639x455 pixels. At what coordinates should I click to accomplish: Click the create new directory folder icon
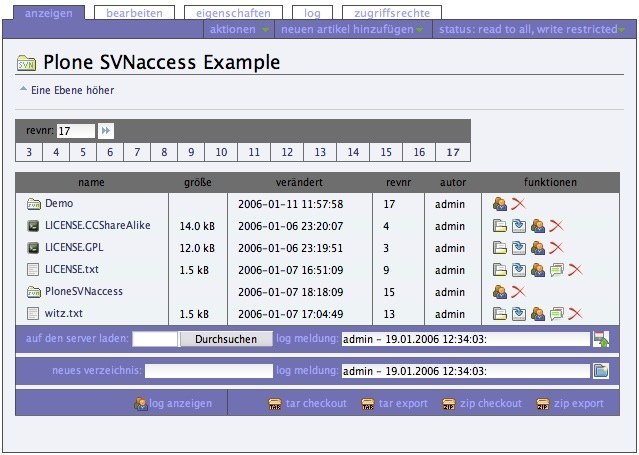tap(601, 371)
